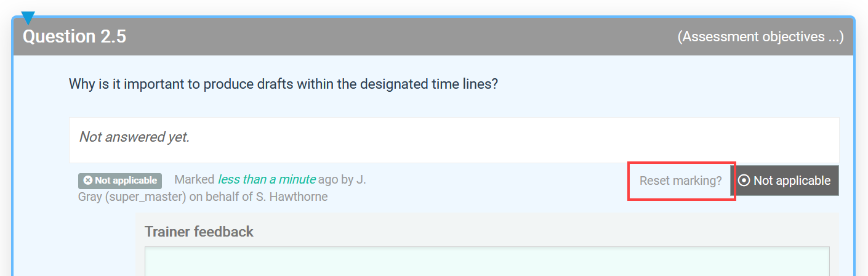Click the Trainer feedback heading

pos(199,232)
